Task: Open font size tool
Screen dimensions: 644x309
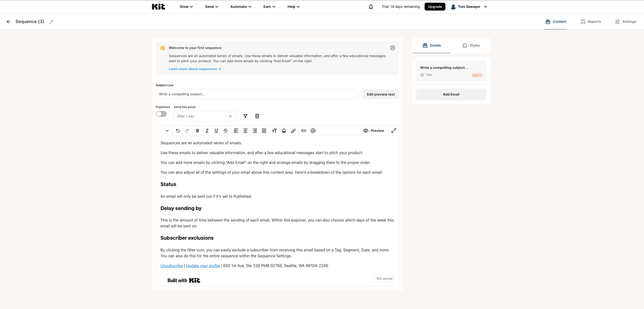Action: click(x=275, y=131)
